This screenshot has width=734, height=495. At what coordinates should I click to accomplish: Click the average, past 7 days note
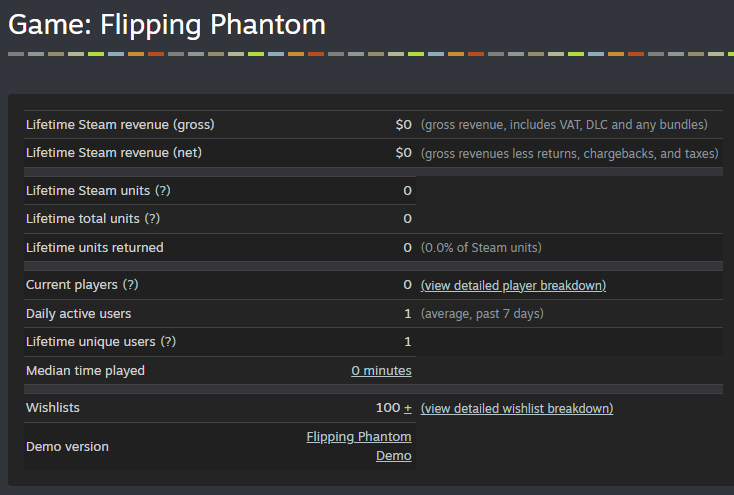(482, 314)
